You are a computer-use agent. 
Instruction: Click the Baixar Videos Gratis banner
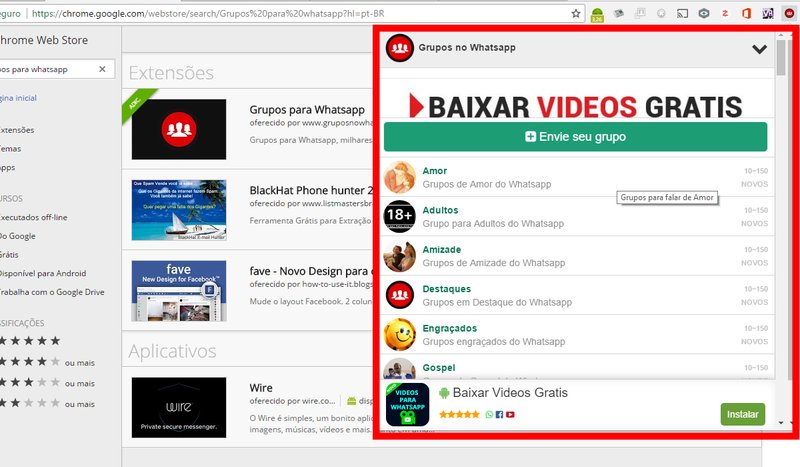click(x=576, y=106)
